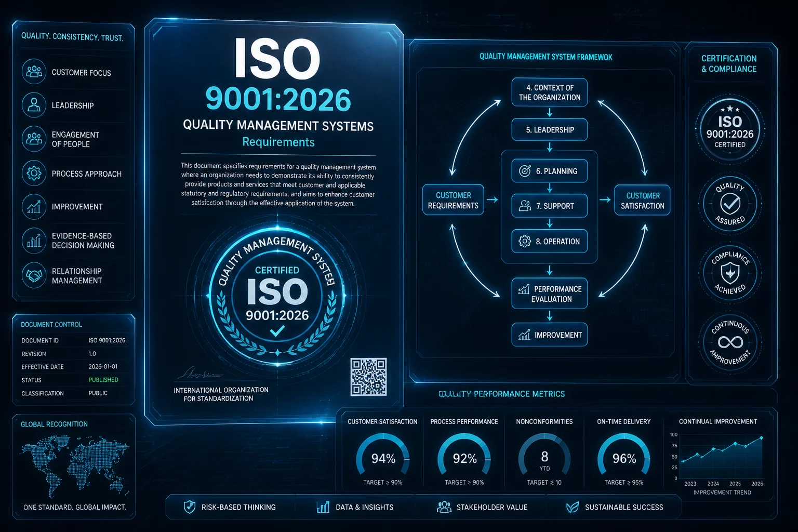Click the Continuous Improvement infinity badge
The width and height of the screenshot is (798, 532).
click(730, 342)
